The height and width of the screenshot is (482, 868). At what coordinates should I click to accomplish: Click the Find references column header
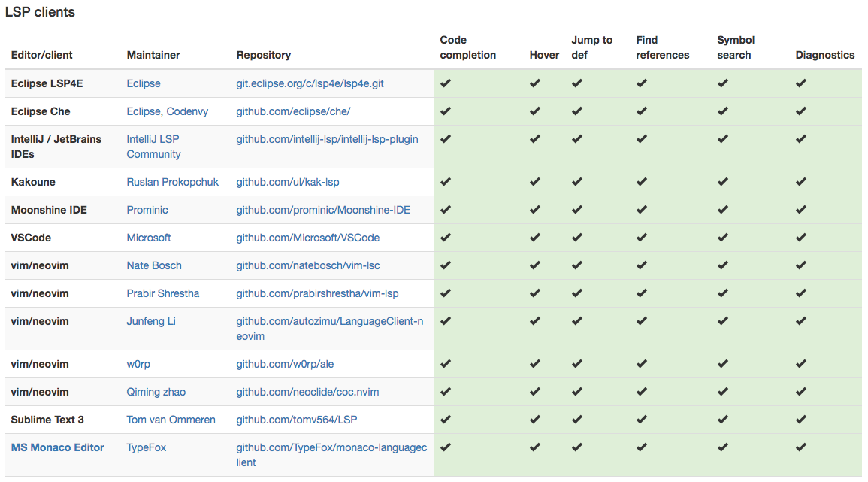663,47
